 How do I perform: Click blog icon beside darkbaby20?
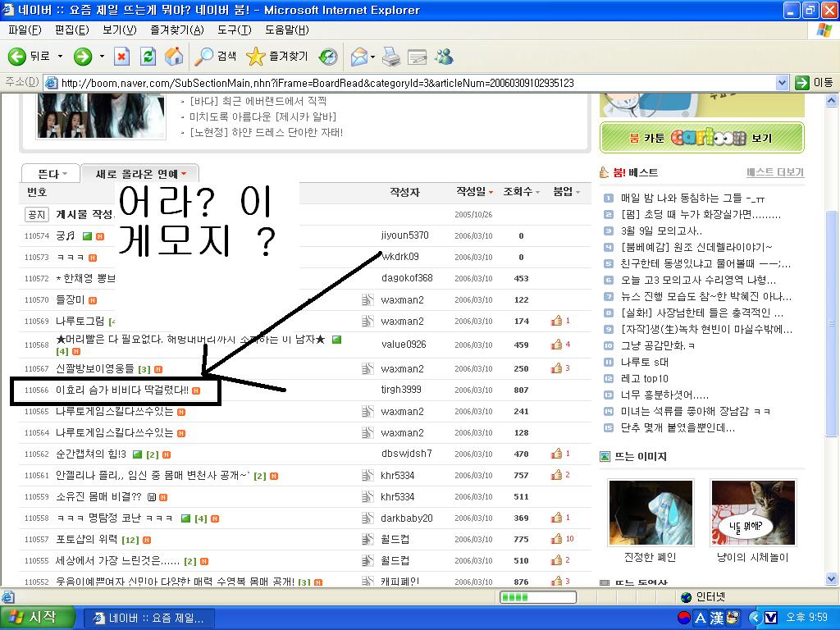(x=367, y=518)
